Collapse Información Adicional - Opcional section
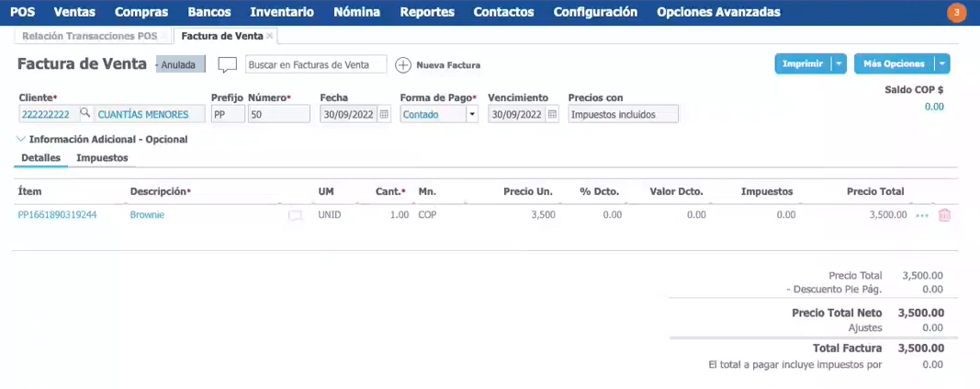Viewport: 980px width, 389px height. click(21, 140)
